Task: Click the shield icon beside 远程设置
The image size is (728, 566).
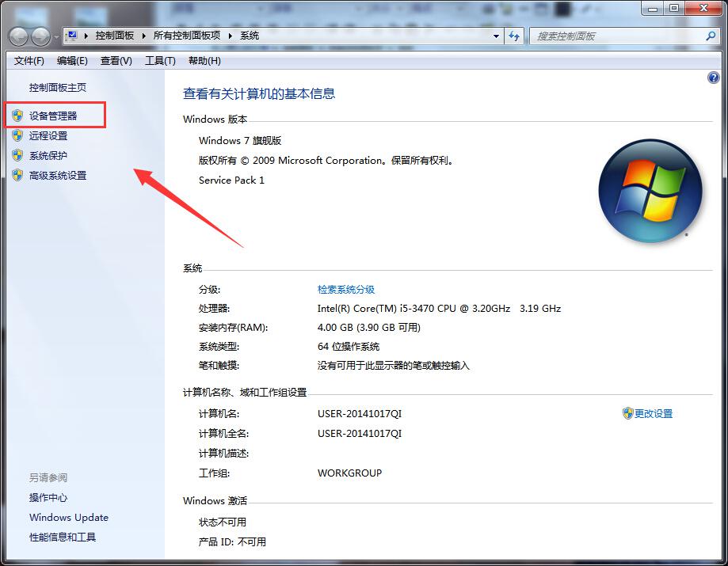Action: (x=17, y=135)
